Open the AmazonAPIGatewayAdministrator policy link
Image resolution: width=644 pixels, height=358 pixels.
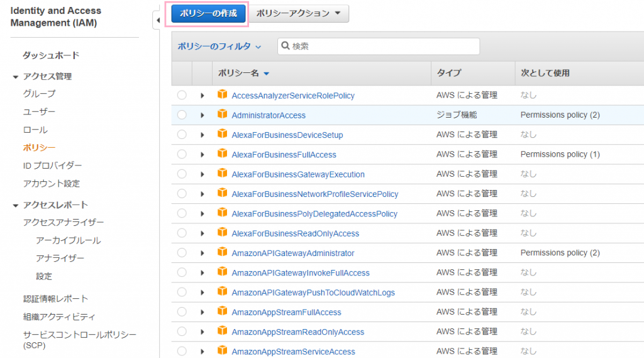pyautogui.click(x=293, y=254)
